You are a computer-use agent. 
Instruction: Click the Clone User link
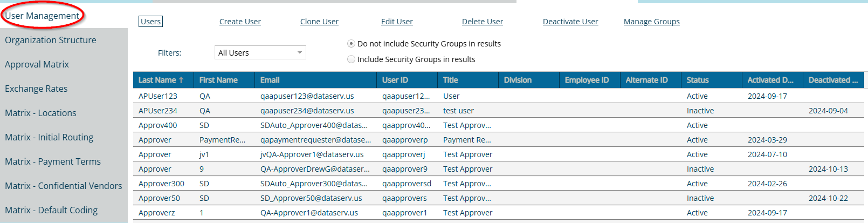click(319, 22)
